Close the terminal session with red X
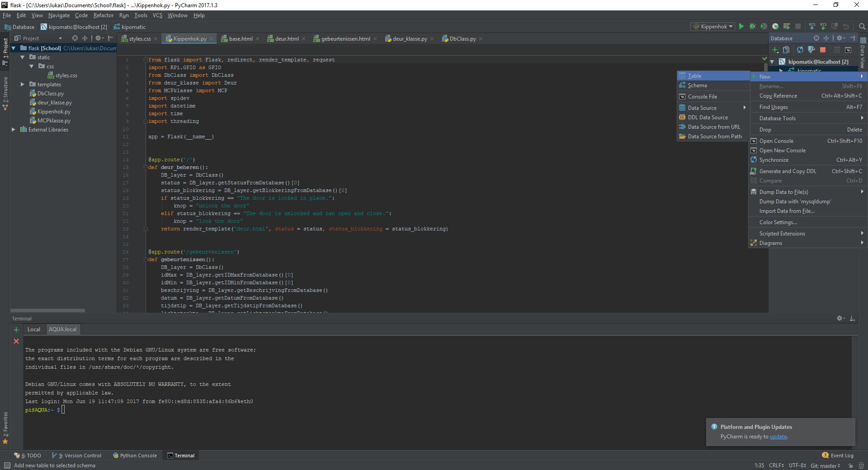This screenshot has height=470, width=868. 16,341
